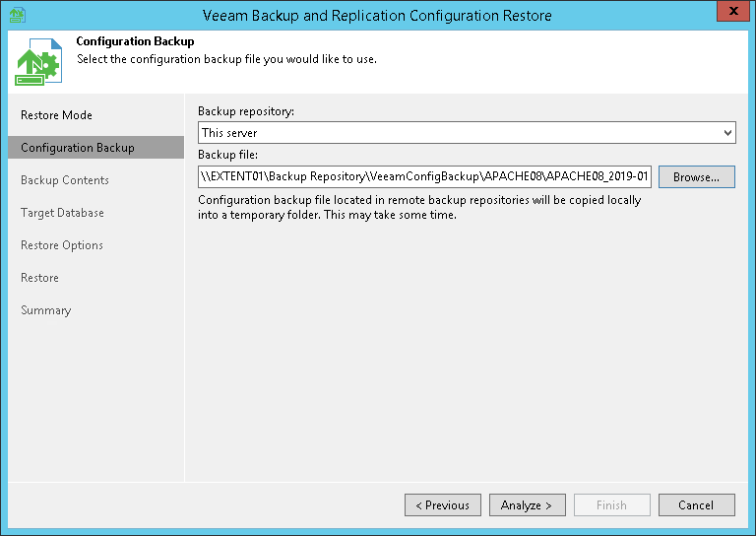The height and width of the screenshot is (536, 756).
Task: Jump to the Target Database step
Action: coord(62,213)
